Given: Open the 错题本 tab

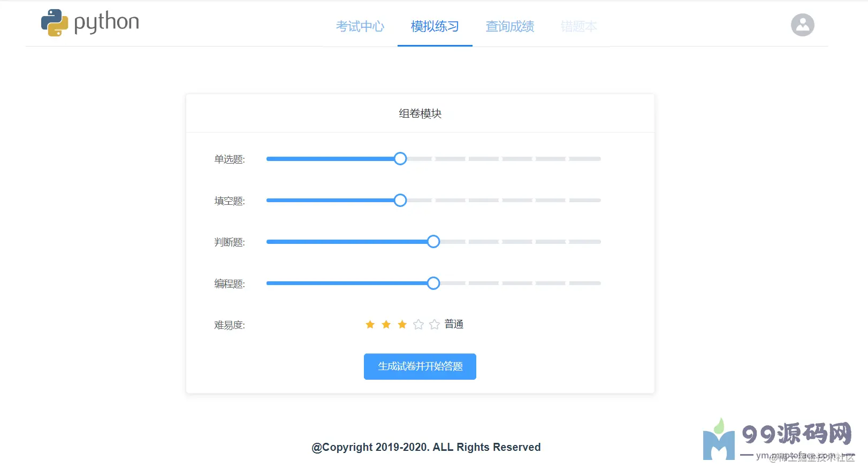Looking at the screenshot, I should click(x=578, y=26).
